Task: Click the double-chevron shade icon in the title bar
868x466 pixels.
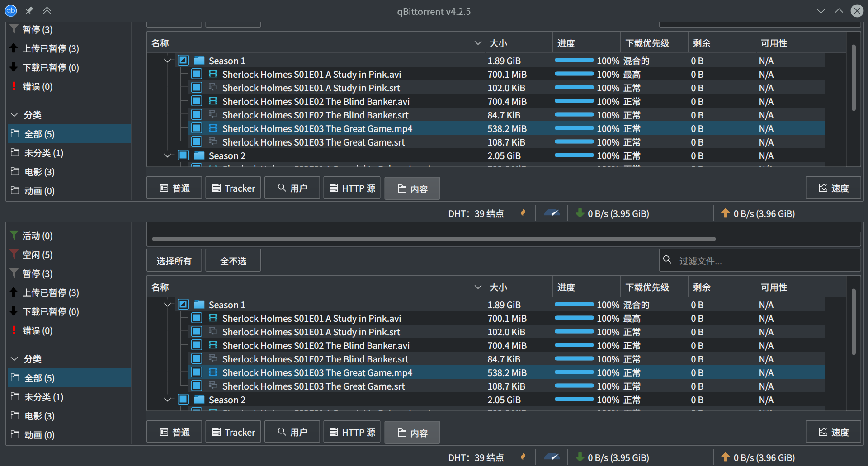Action: point(47,11)
